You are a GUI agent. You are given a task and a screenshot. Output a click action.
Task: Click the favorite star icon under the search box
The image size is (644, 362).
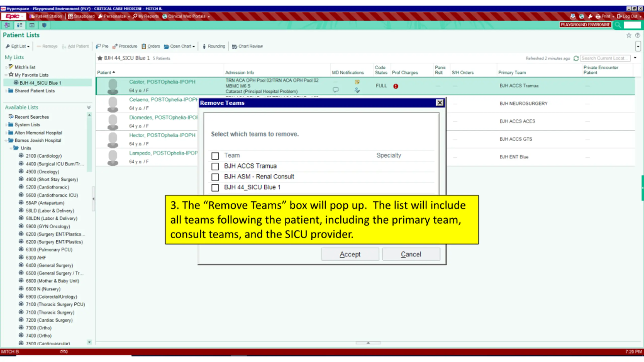point(629,35)
